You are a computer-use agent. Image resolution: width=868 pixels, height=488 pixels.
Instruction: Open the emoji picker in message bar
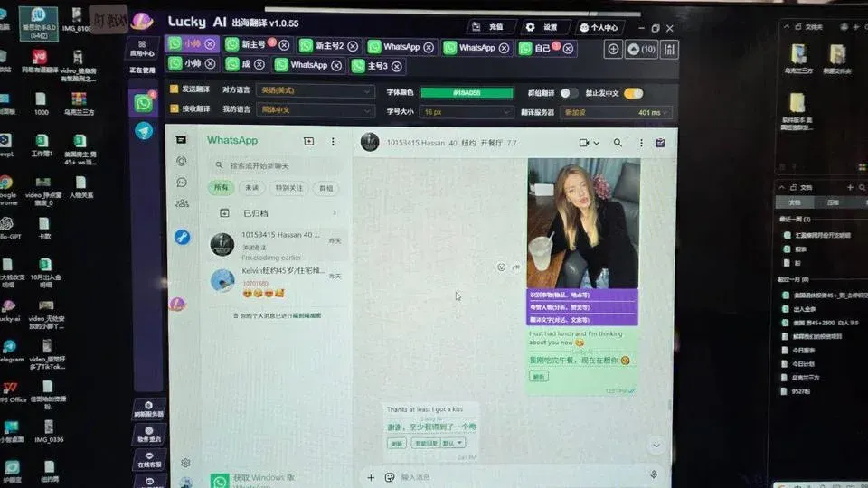click(390, 477)
